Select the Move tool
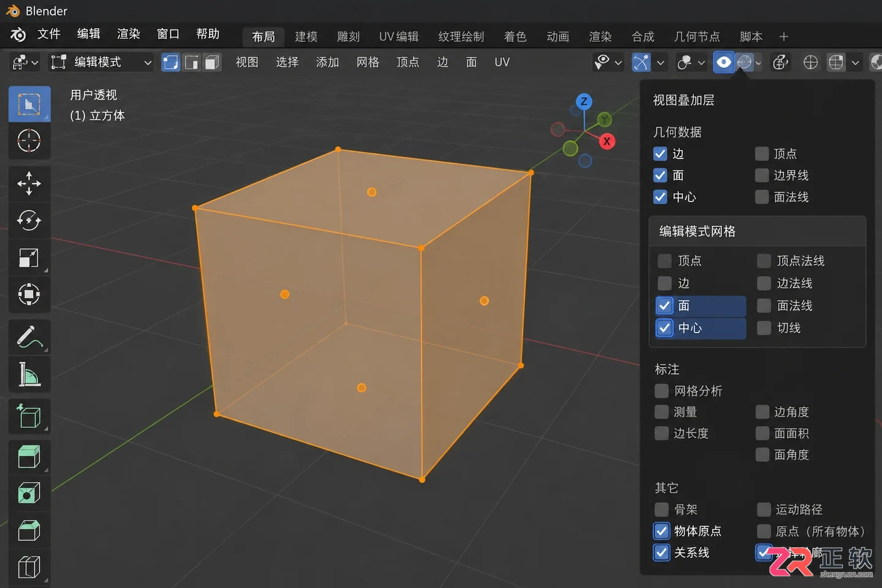Viewport: 882px width, 588px height. pos(29,184)
